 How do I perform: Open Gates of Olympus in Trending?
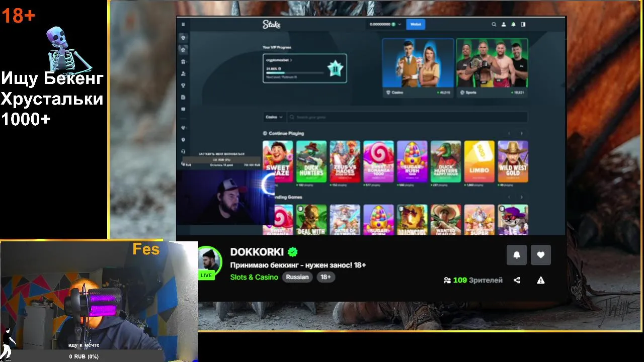click(x=345, y=219)
